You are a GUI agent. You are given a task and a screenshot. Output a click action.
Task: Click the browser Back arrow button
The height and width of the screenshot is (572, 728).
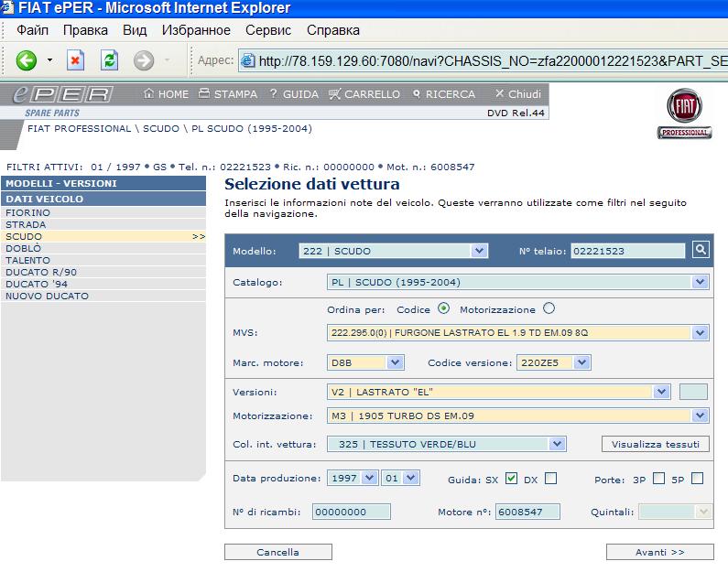[26, 61]
